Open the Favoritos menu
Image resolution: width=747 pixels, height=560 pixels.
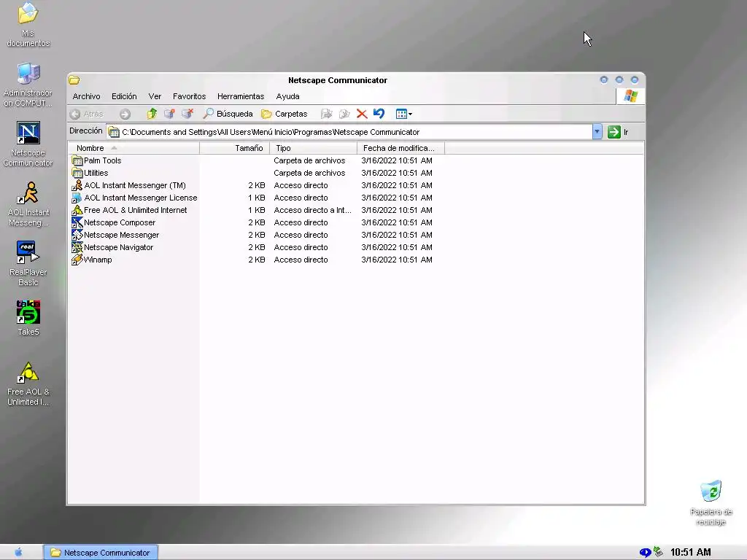coord(189,96)
